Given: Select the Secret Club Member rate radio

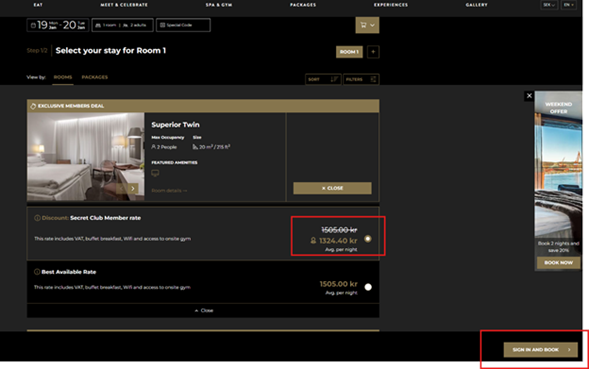Looking at the screenshot, I should click(x=368, y=239).
